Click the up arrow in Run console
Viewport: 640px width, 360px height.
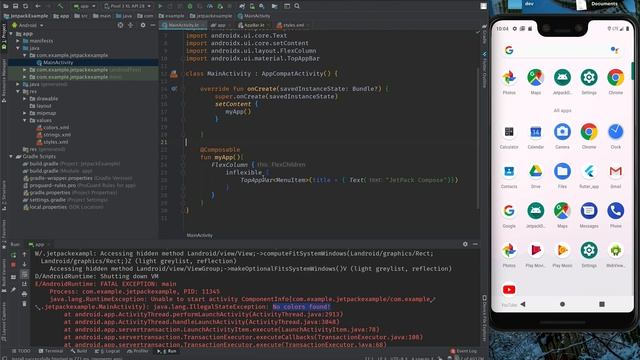[x=24, y=254]
